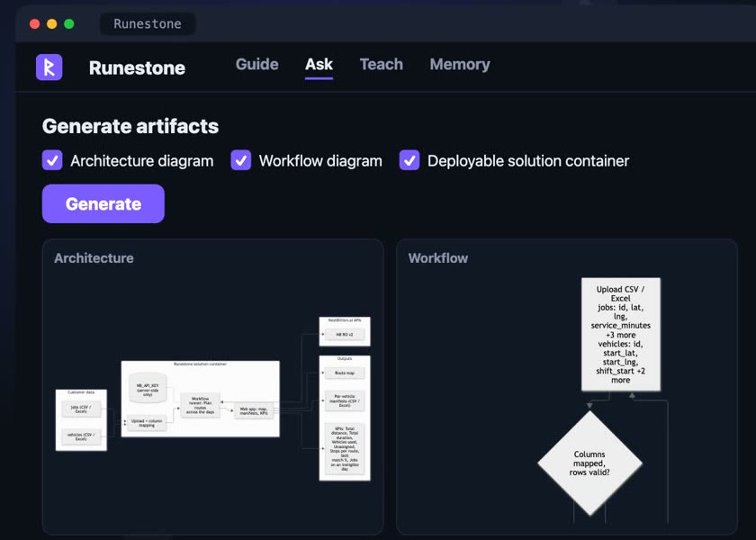The height and width of the screenshot is (540, 756).
Task: Click the Runestone solution container label
Action: click(200, 364)
